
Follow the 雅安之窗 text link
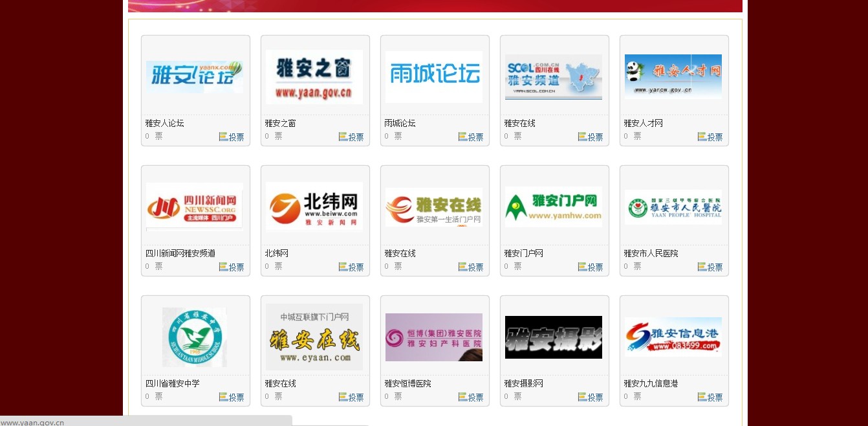point(280,123)
